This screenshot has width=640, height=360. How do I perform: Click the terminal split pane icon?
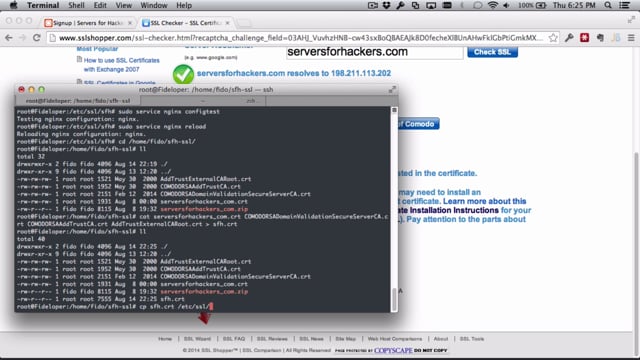click(x=394, y=110)
